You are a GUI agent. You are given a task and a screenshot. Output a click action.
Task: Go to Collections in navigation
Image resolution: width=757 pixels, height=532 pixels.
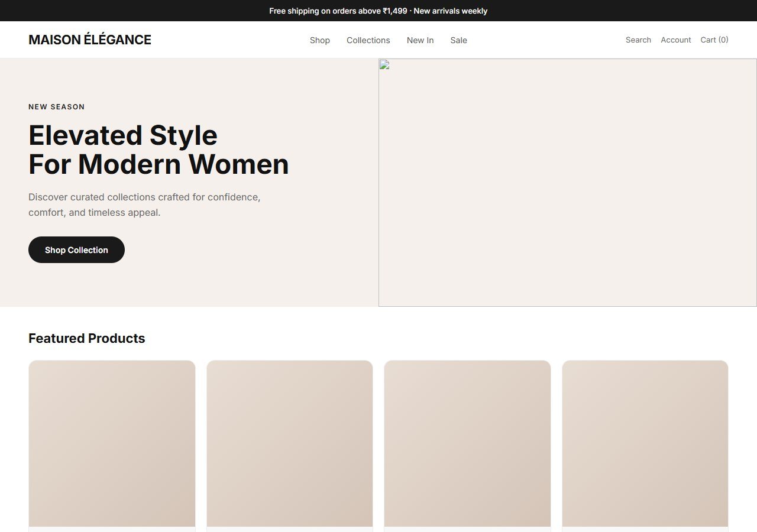point(368,40)
